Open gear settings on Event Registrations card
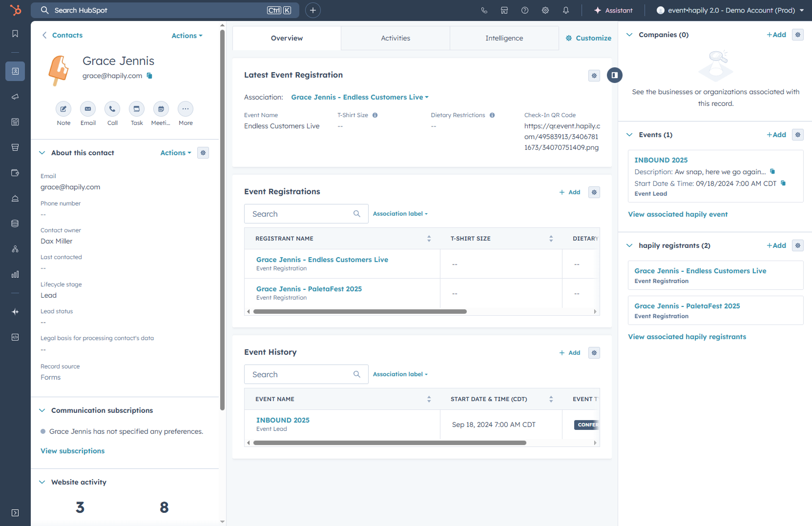 pyautogui.click(x=594, y=192)
